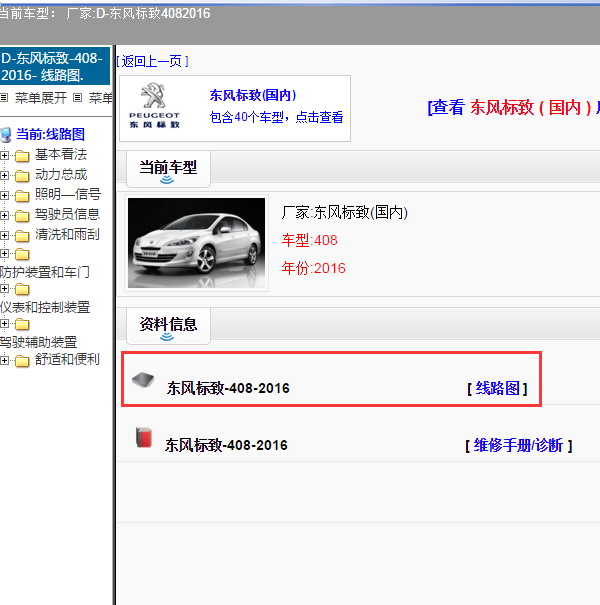Select 驾驶员信息 in the tree
This screenshot has height=605, width=600.
tap(68, 214)
